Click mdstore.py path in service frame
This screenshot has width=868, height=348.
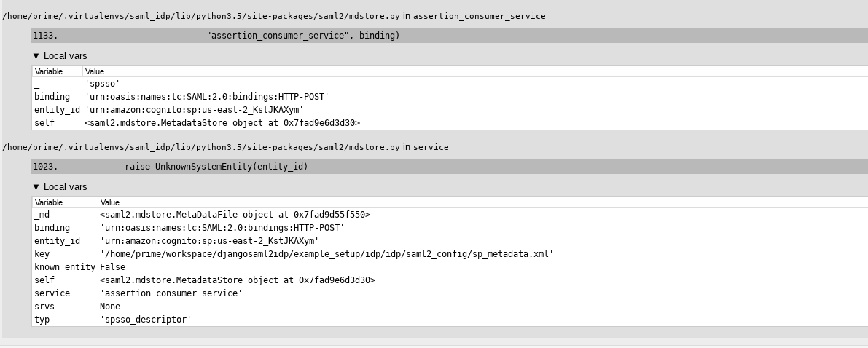click(201, 147)
